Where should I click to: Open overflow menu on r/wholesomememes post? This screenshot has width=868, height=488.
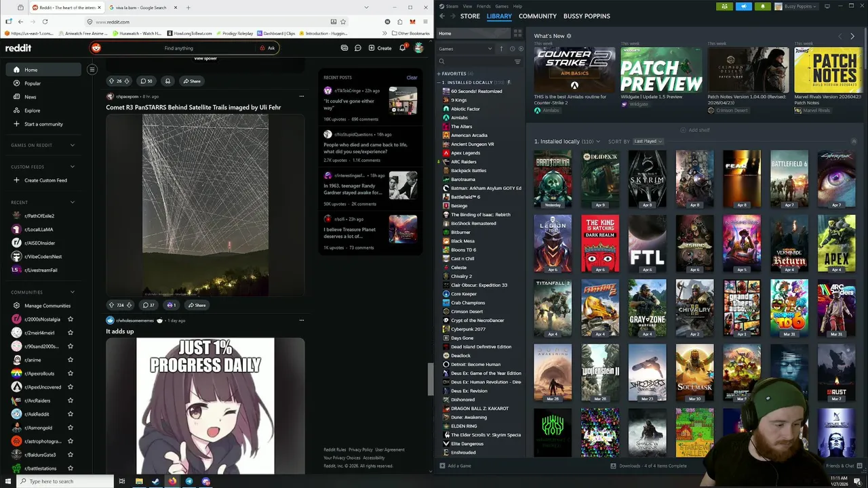point(301,320)
